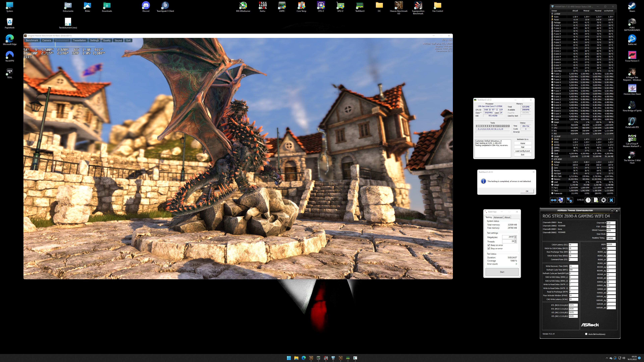Open Discord desktop icon
The image size is (644, 362).
(x=146, y=7)
